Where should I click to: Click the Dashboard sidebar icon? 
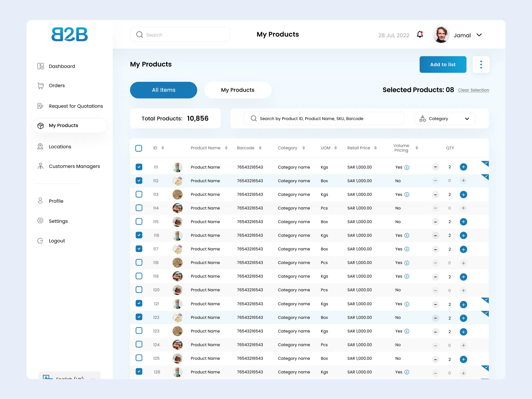pyautogui.click(x=40, y=66)
